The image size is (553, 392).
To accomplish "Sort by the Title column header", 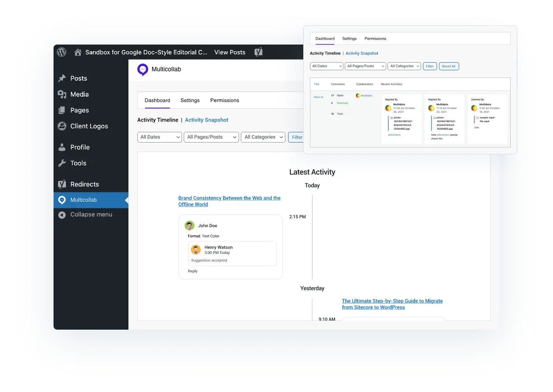I will click(316, 84).
